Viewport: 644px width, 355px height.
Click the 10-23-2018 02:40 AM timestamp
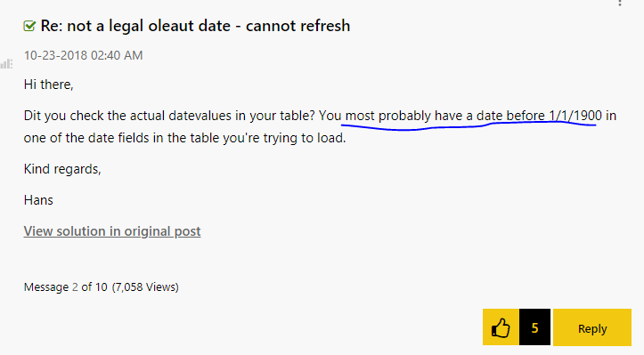84,55
